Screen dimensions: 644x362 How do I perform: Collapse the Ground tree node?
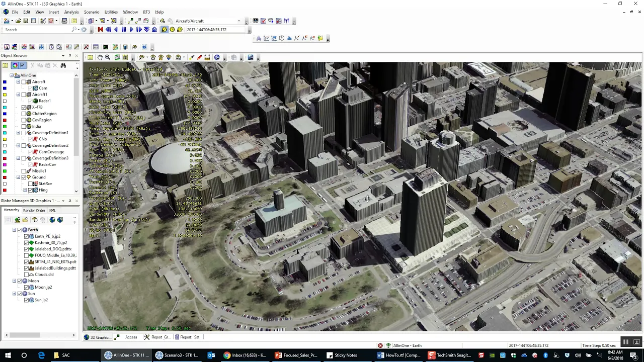[x=18, y=177]
